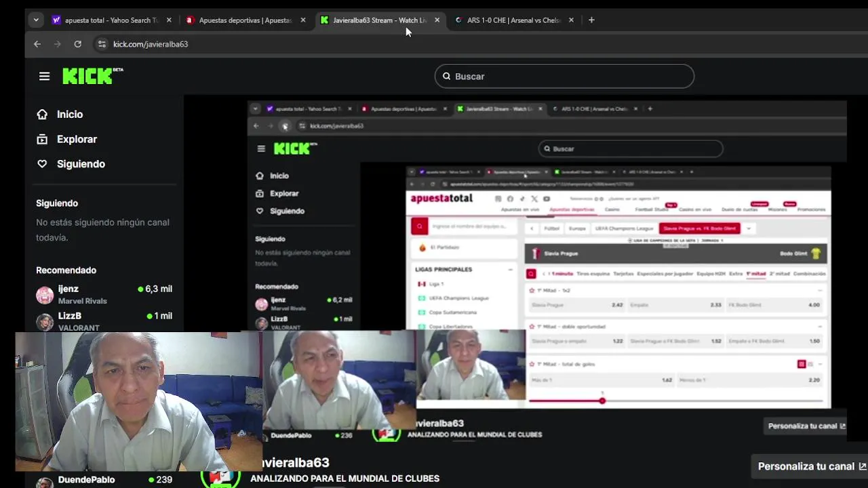This screenshot has height=488, width=868.
Task: Click large Personaliza tu canal button
Action: 812,466
